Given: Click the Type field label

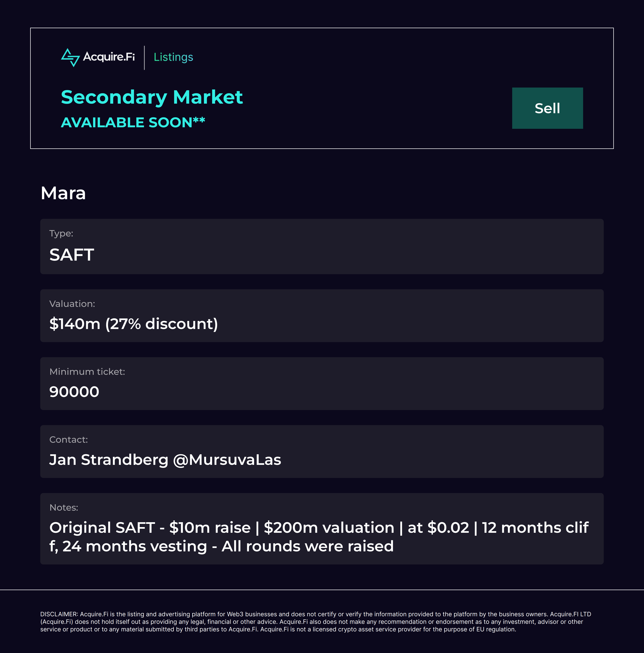Looking at the screenshot, I should [x=61, y=234].
